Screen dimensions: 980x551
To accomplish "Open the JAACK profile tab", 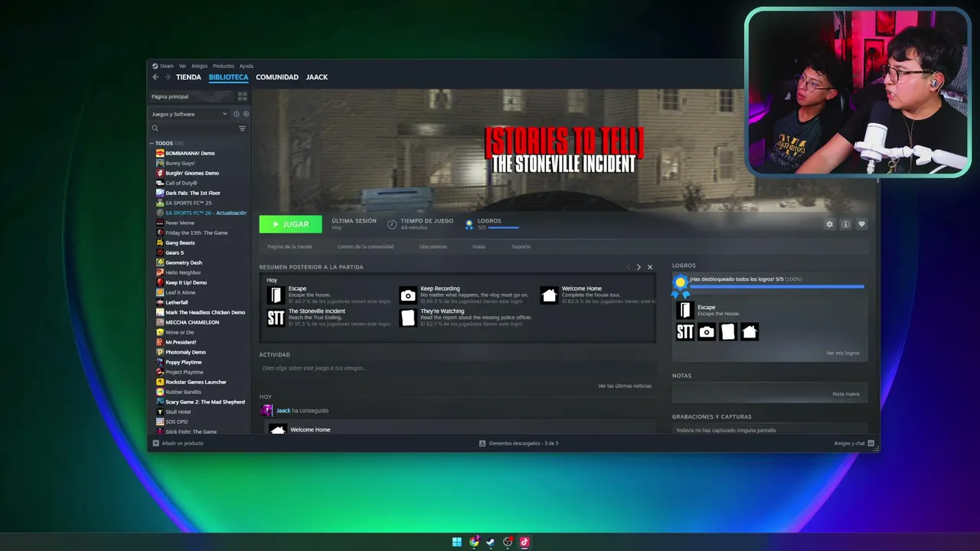I will click(317, 77).
